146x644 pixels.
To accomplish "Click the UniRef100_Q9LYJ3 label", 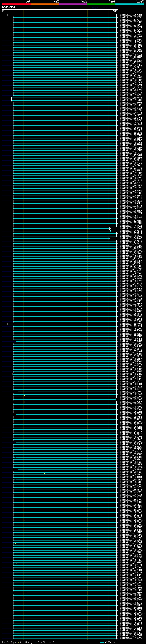I will 131,75.
